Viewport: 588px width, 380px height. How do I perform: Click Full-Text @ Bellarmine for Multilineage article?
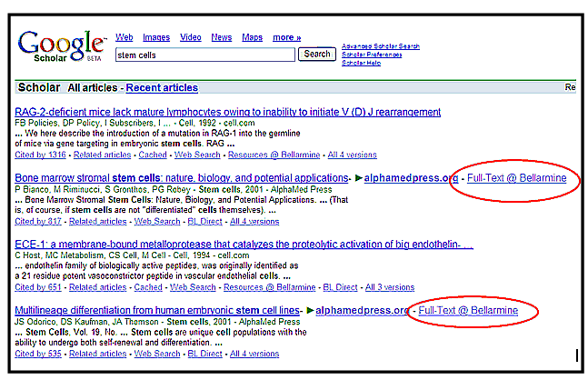(468, 310)
